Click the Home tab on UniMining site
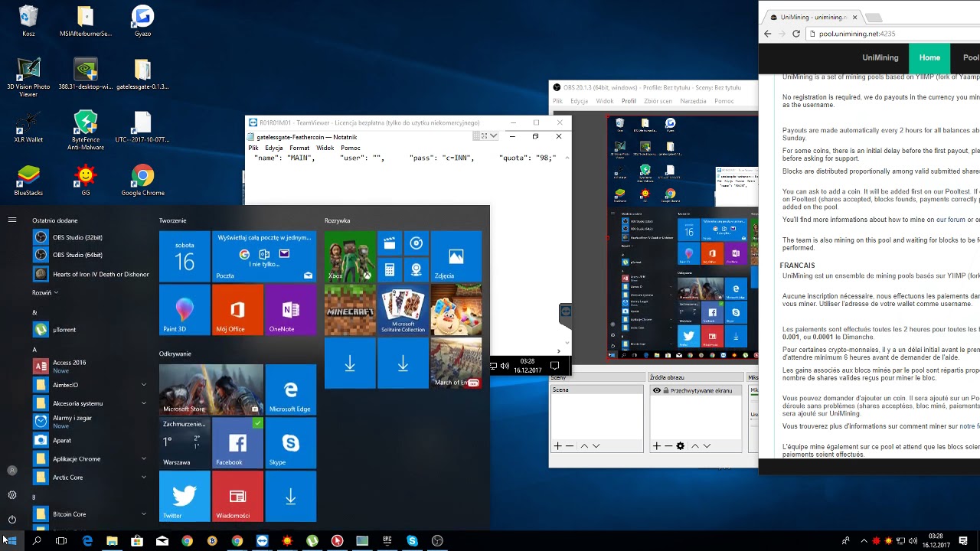 tap(929, 57)
